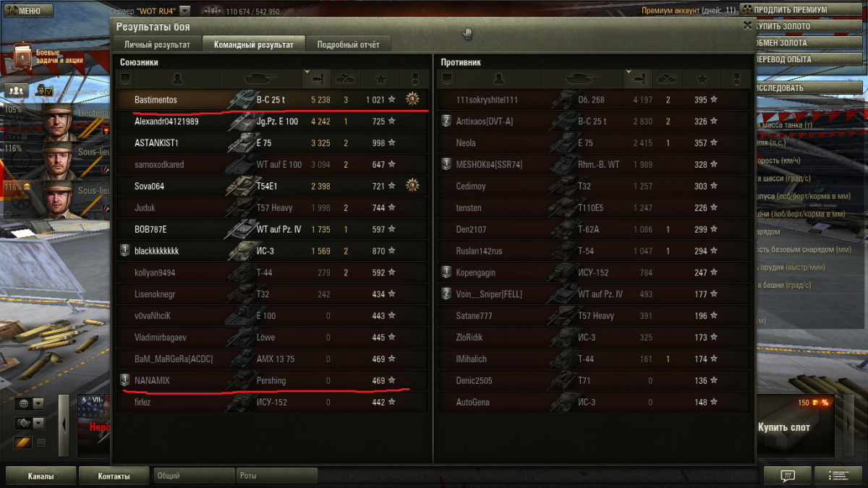
Task: Toggle the orange stripe carousel filter button
Action: [23, 442]
